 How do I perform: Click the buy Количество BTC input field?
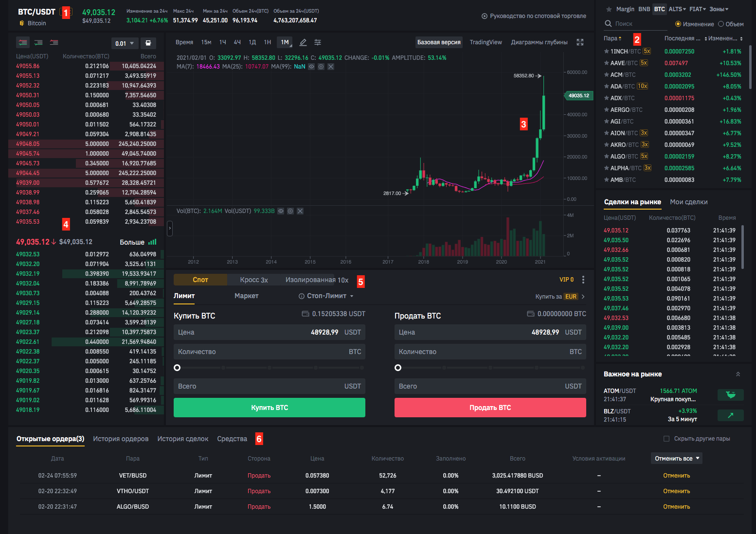[x=270, y=352]
